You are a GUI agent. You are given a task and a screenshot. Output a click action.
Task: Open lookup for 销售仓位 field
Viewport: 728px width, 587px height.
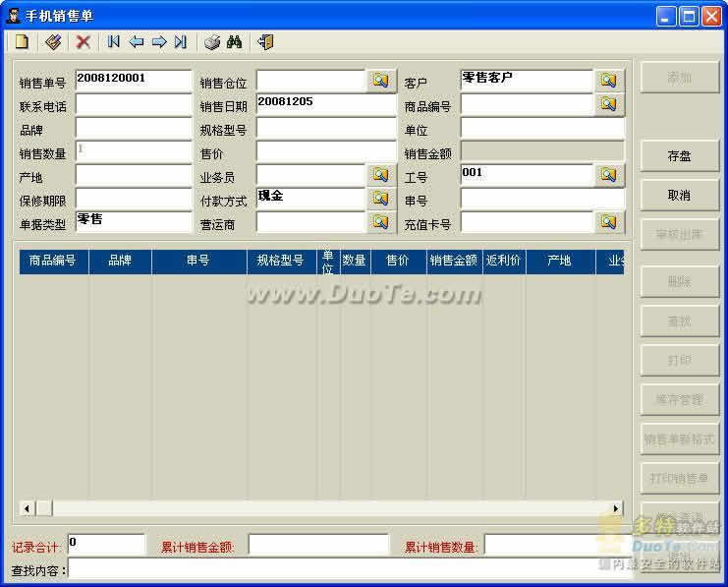tap(381, 81)
